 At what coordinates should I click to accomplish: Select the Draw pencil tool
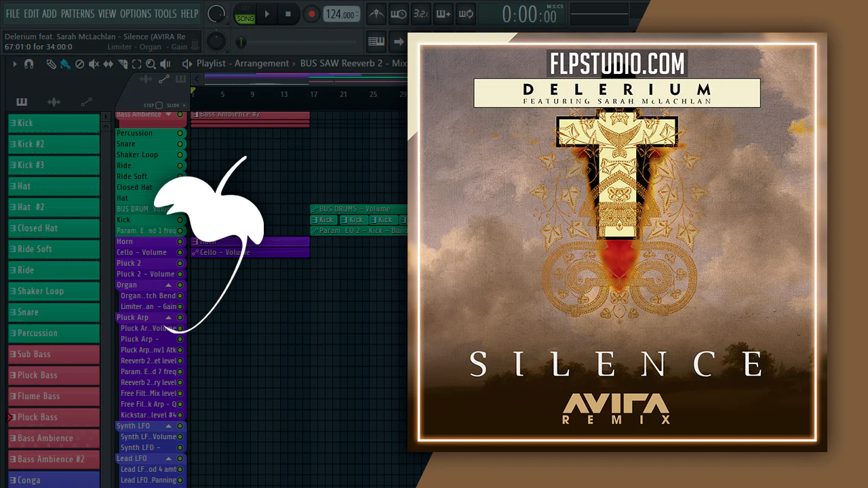click(51, 64)
